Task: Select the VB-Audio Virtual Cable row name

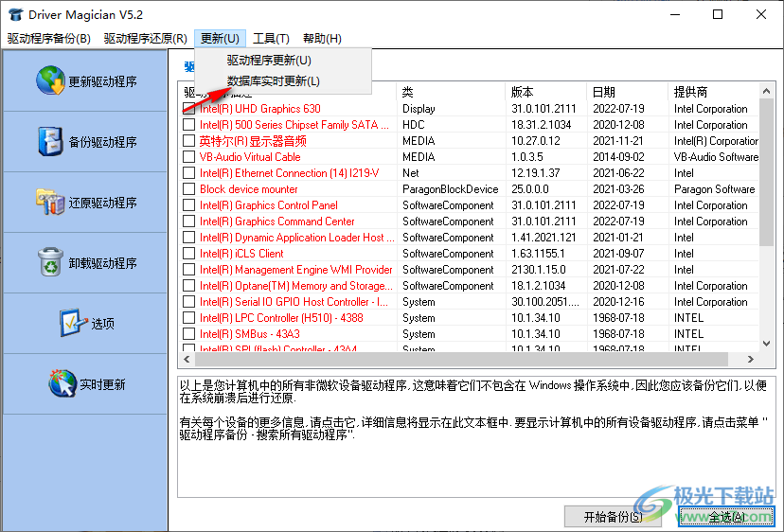Action: tap(250, 156)
